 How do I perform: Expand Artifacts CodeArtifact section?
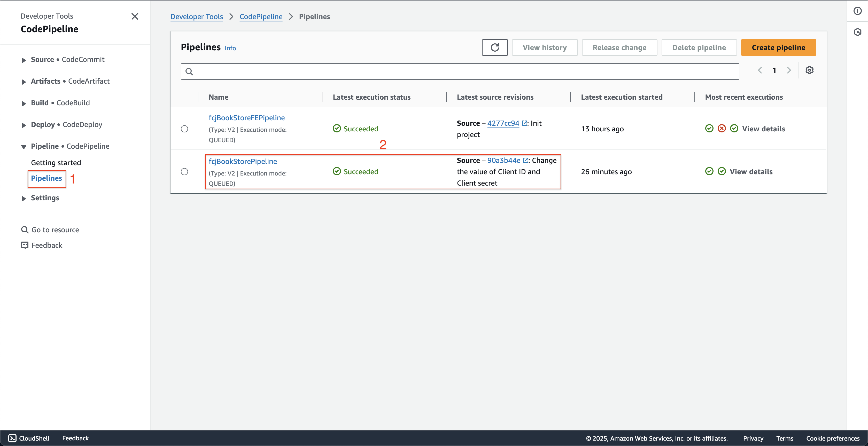[x=24, y=82]
